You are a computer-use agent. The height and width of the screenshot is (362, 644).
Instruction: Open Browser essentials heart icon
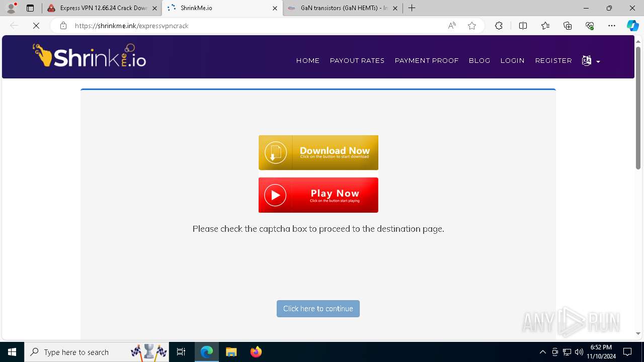click(x=590, y=26)
